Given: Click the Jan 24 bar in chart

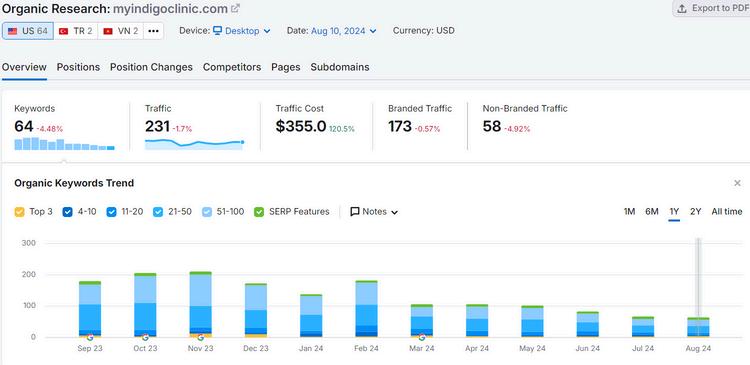Looking at the screenshot, I should [x=311, y=316].
